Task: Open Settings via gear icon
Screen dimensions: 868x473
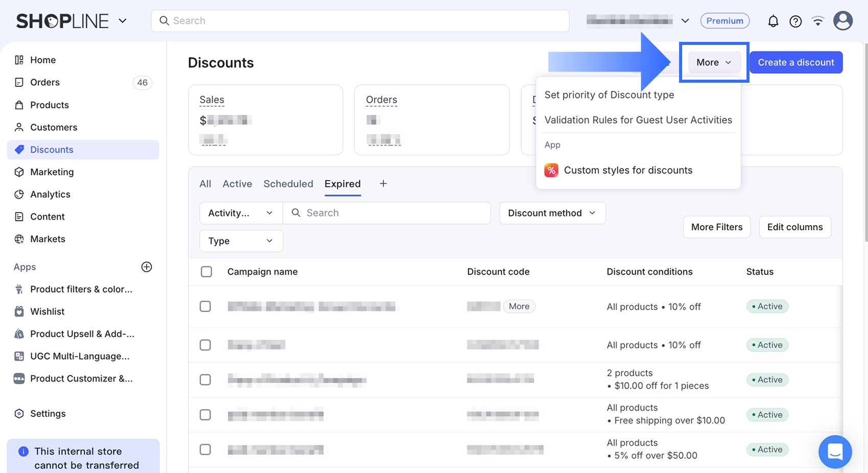Action: click(x=19, y=413)
